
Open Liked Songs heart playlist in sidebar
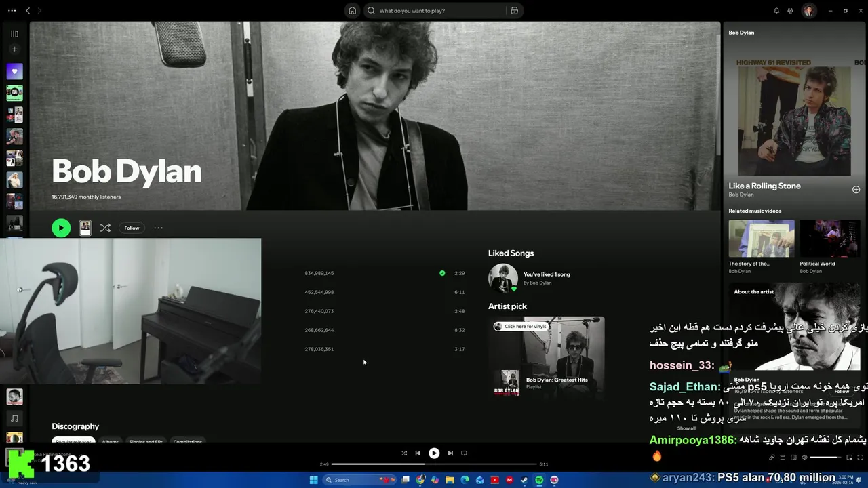tap(14, 71)
